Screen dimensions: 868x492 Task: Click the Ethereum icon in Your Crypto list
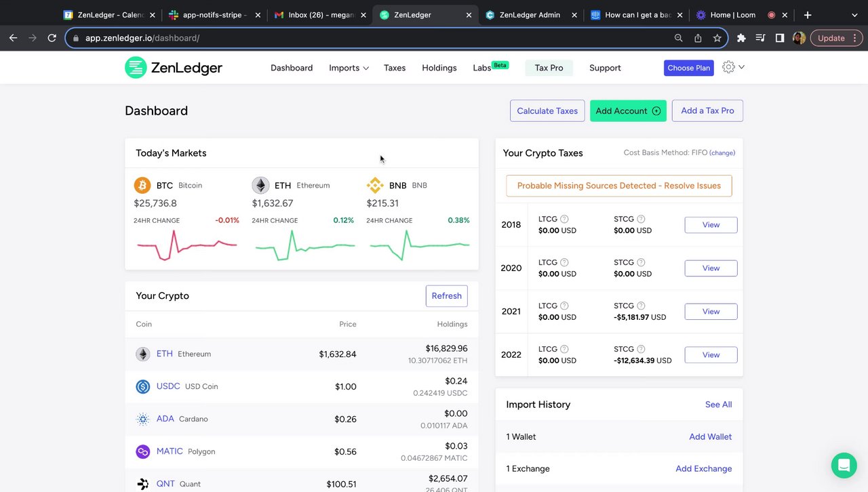pyautogui.click(x=142, y=354)
